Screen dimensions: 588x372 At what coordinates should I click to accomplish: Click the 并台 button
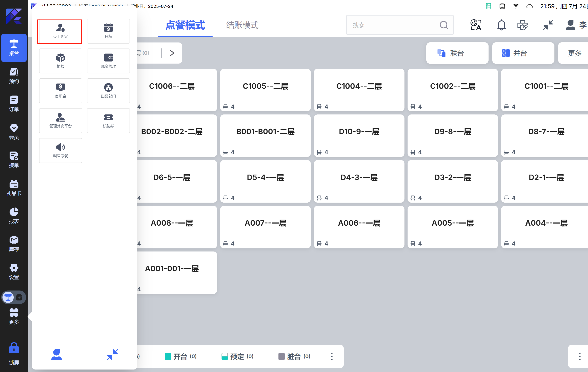pyautogui.click(x=523, y=53)
